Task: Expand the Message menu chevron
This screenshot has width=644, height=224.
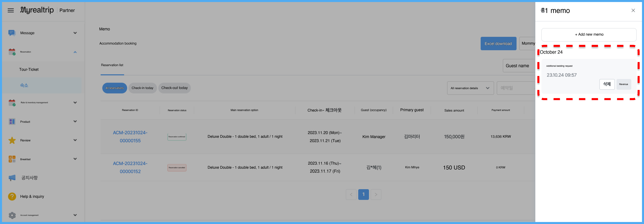Action: tap(75, 33)
